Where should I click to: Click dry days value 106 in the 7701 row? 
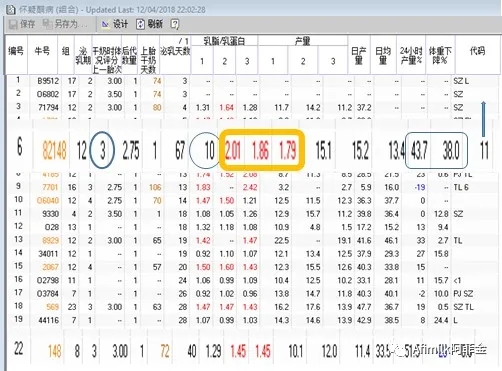[x=155, y=187]
